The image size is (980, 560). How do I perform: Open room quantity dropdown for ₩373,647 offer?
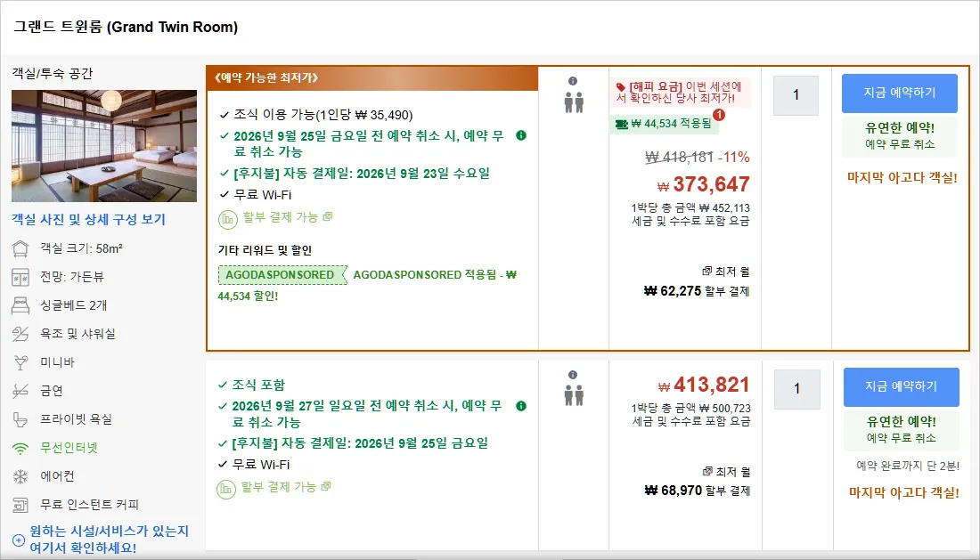tap(796, 95)
